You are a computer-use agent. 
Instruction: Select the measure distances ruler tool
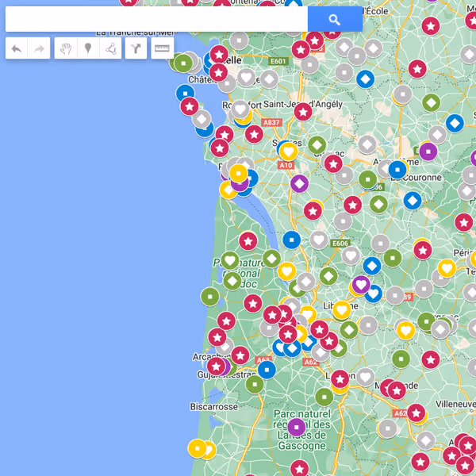point(162,48)
